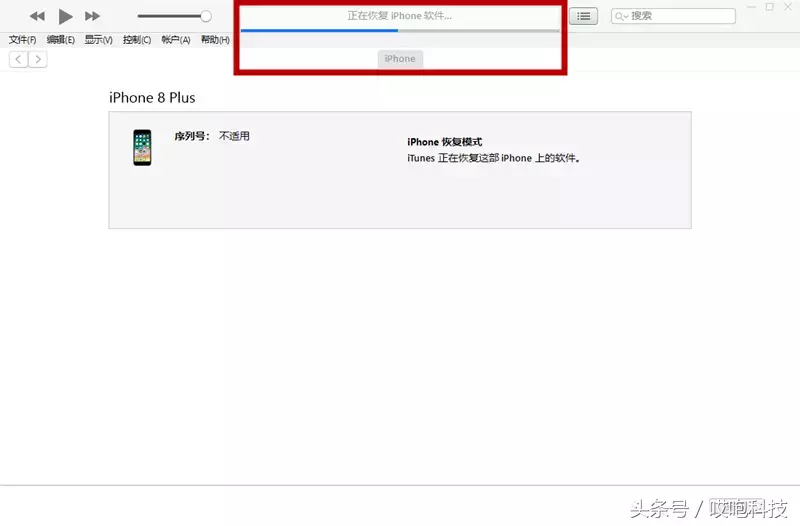The height and width of the screenshot is (526, 800).
Task: Open the 帐户(A) menu
Action: (x=176, y=40)
